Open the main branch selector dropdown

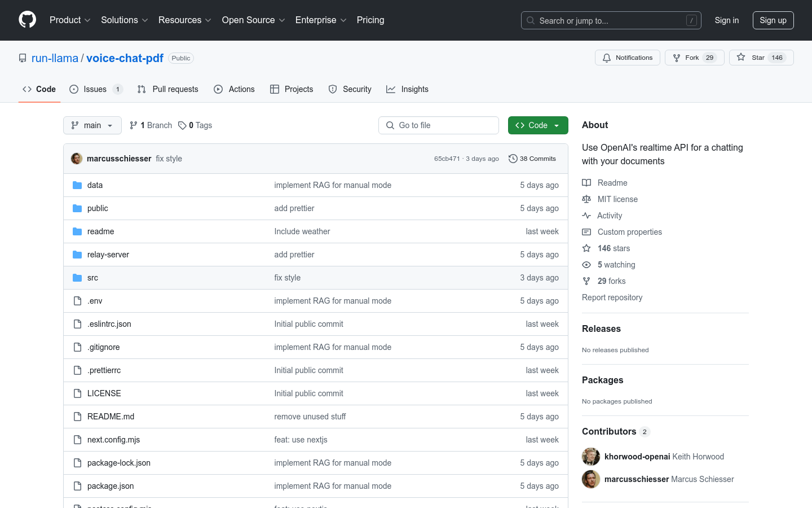[92, 125]
